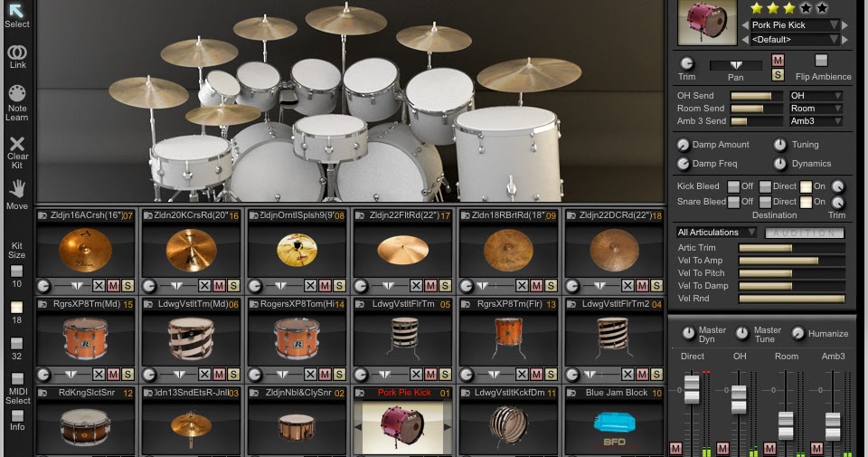
Task: Open the All Articulations dropdown
Action: tap(716, 232)
